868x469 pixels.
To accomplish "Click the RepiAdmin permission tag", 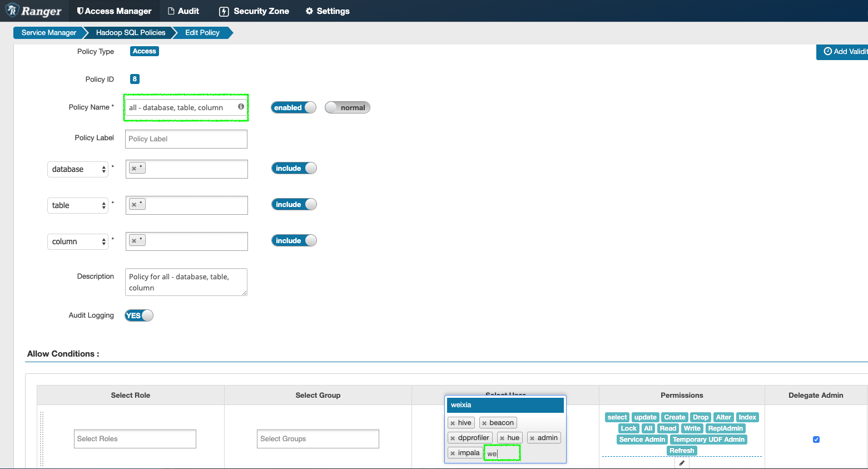I will click(725, 428).
